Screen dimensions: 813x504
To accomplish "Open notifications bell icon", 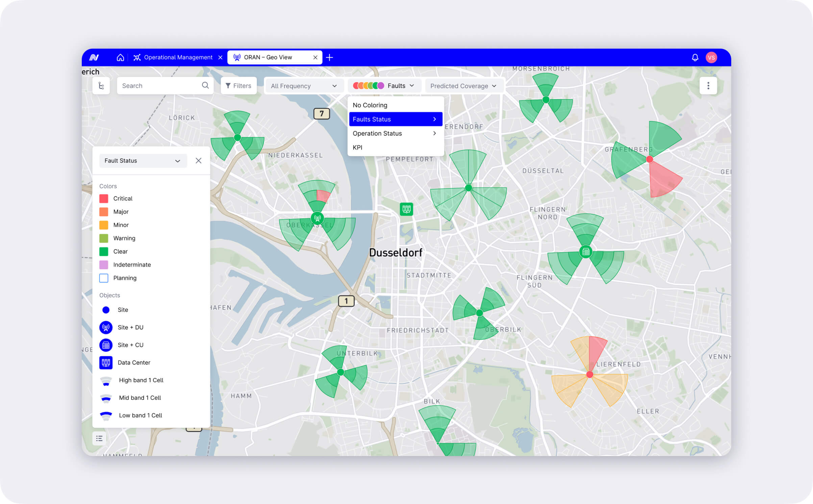I will 695,57.
